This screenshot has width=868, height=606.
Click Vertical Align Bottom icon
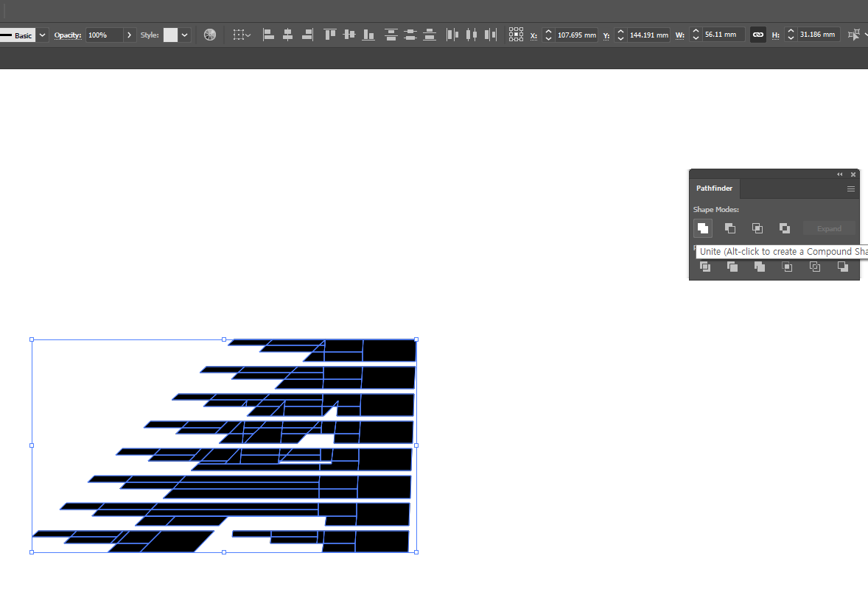(x=368, y=35)
